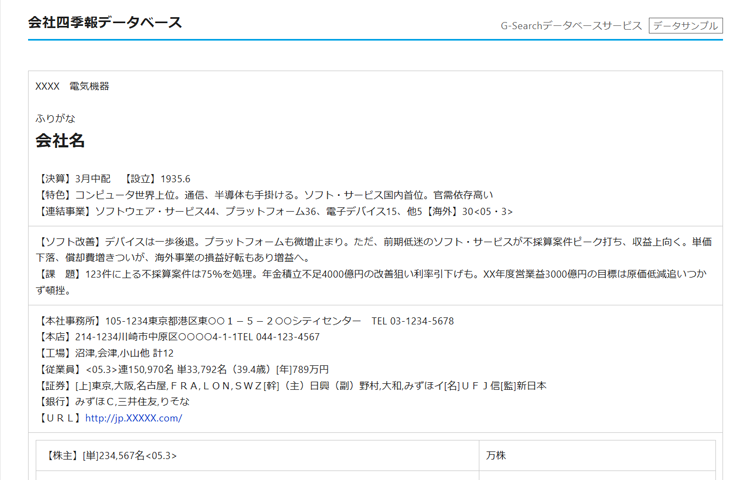
Task: Open the http://jp.XXXXX.com/ link
Action: tap(133, 418)
